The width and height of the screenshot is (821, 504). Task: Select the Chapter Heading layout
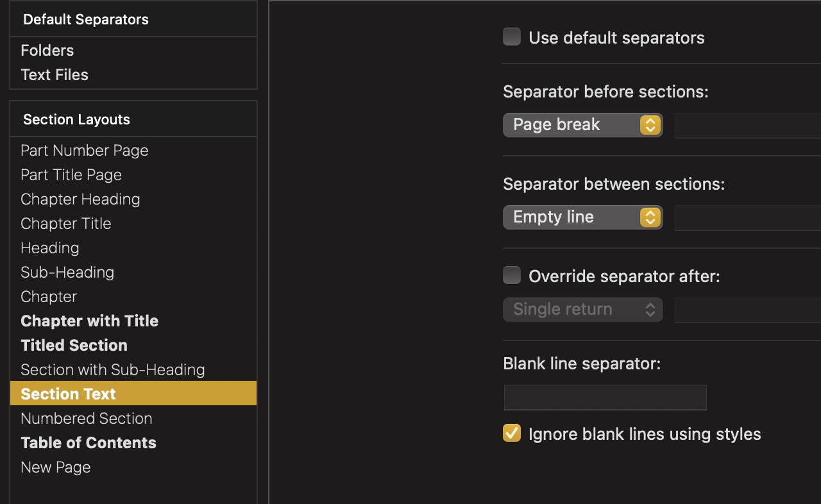tap(80, 199)
